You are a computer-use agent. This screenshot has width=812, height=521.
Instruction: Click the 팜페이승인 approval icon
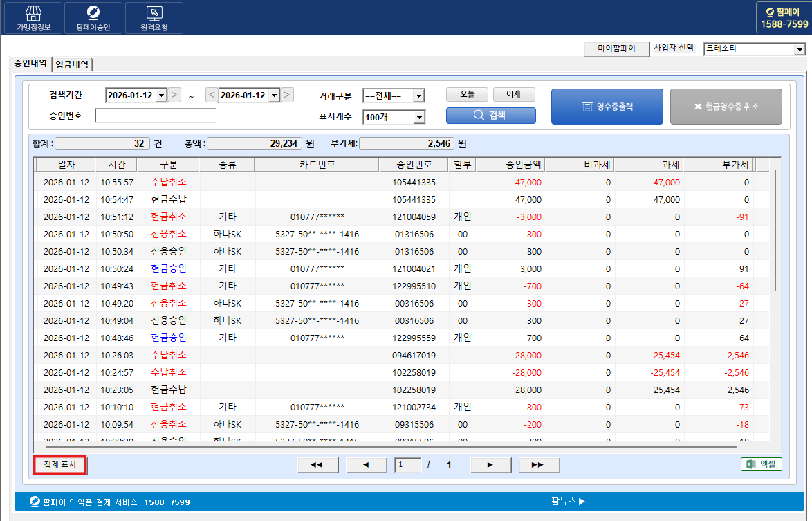click(93, 17)
